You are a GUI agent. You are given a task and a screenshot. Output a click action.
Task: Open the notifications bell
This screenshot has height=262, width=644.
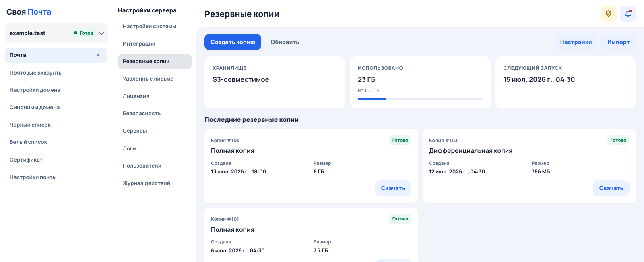[627, 14]
